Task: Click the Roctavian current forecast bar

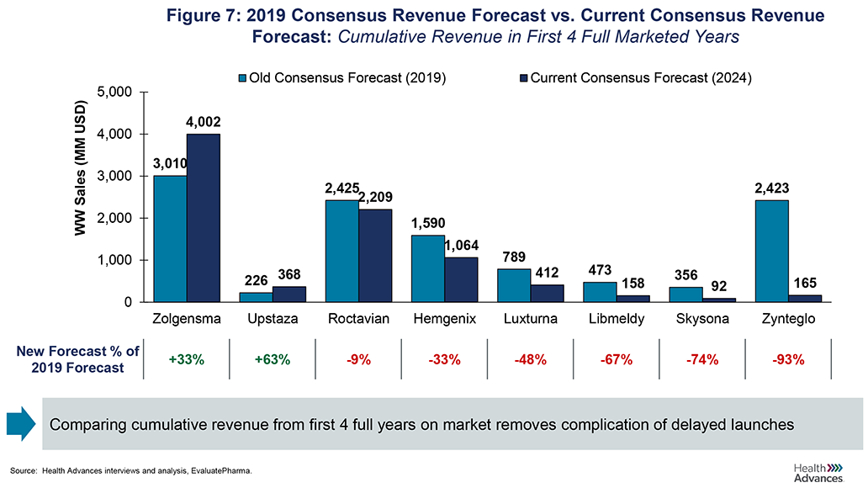Action: pos(375,255)
